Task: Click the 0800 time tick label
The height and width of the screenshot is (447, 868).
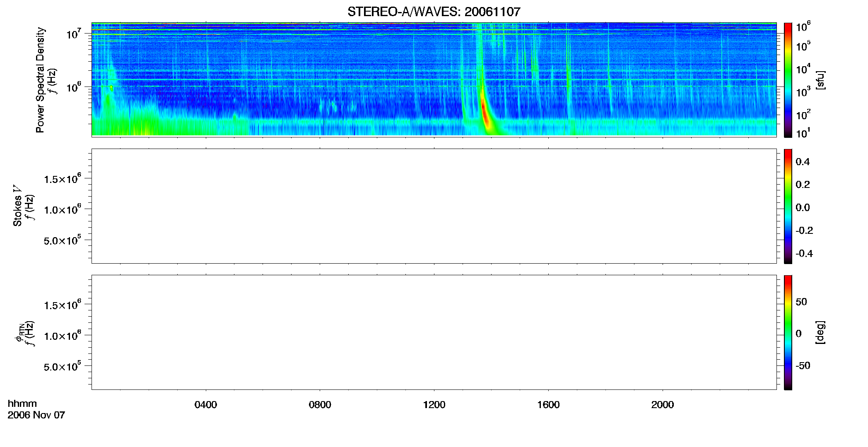Action: [x=320, y=405]
